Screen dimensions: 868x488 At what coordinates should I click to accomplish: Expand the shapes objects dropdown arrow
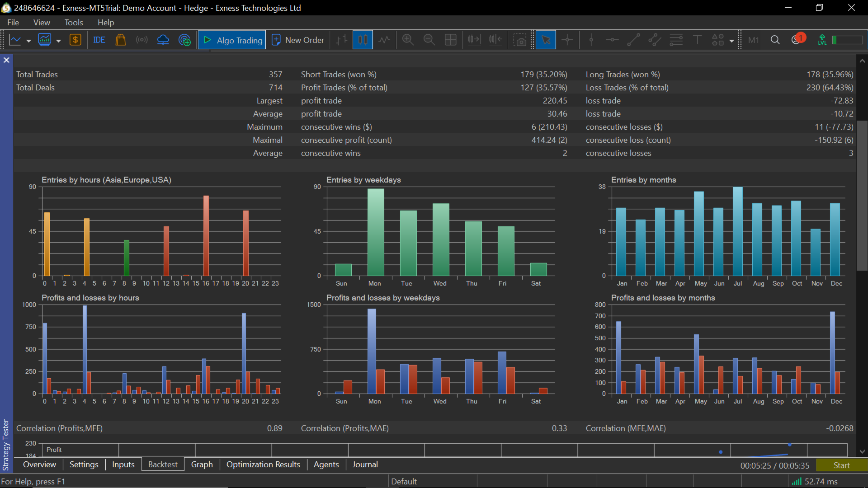pos(731,41)
